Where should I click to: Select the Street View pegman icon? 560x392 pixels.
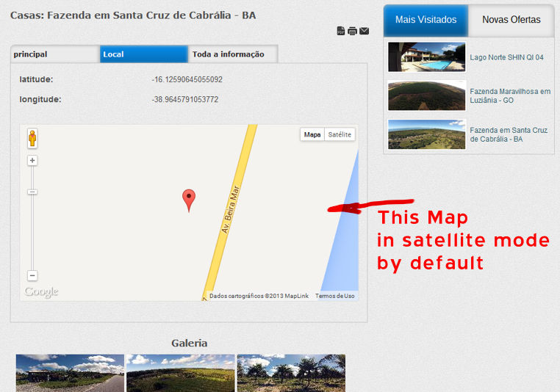[32, 138]
